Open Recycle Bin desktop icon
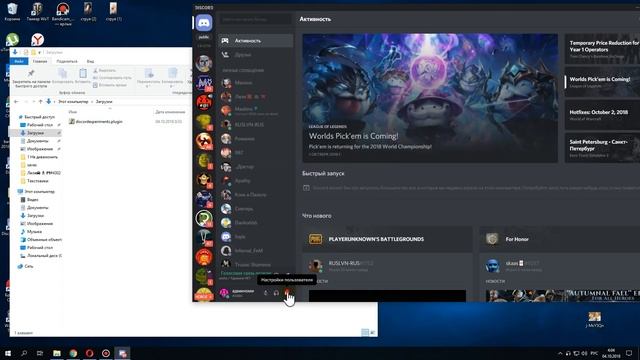This screenshot has height=360, width=640. point(12,11)
